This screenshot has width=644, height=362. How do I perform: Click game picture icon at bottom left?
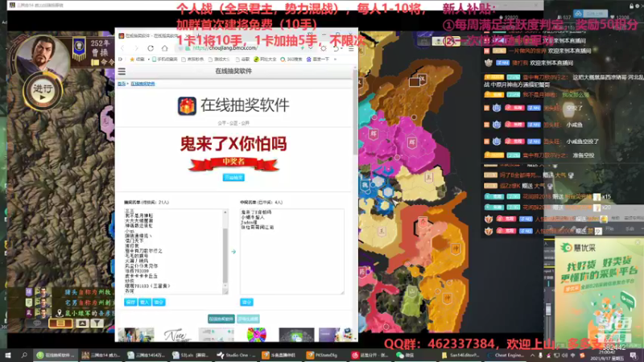82,323
